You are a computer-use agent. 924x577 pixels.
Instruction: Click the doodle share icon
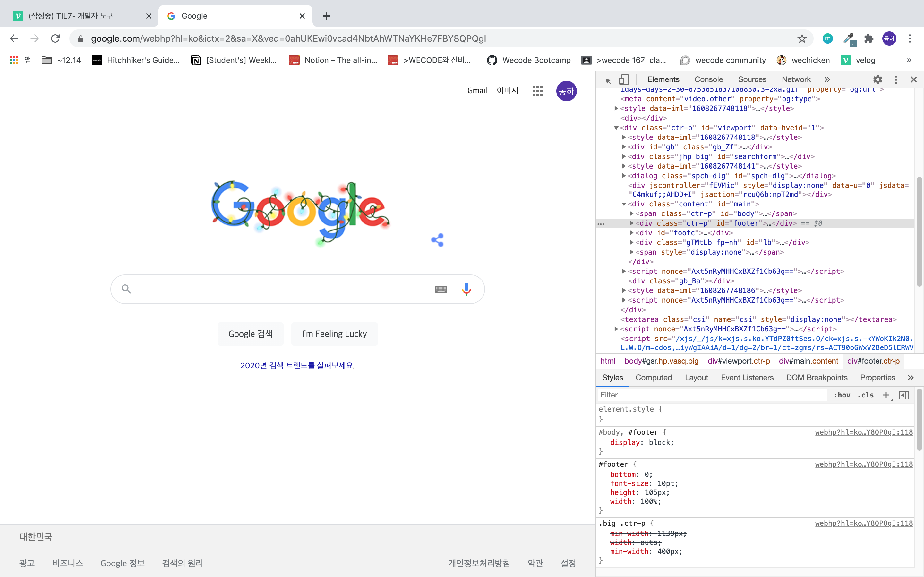click(438, 240)
